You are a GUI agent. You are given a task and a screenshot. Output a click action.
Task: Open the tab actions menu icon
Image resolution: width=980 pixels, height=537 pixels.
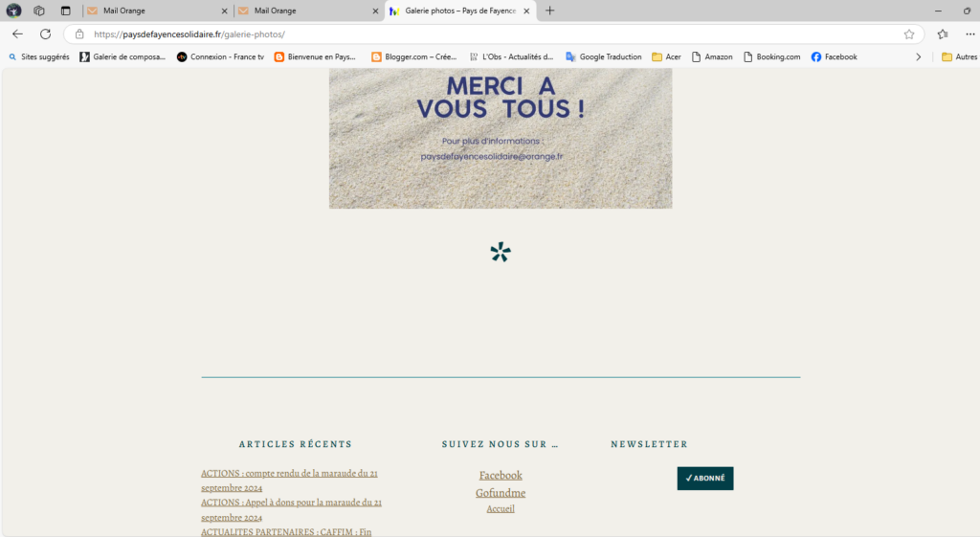pyautogui.click(x=65, y=11)
